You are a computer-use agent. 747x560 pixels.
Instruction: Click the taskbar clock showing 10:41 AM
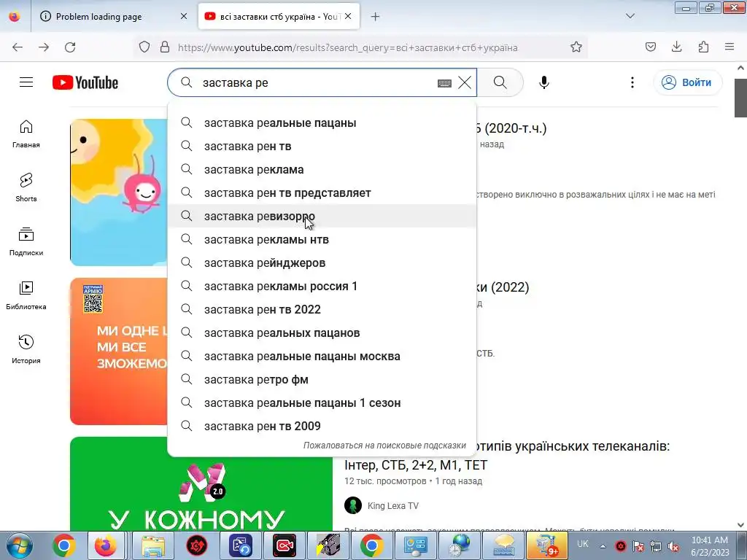(710, 545)
